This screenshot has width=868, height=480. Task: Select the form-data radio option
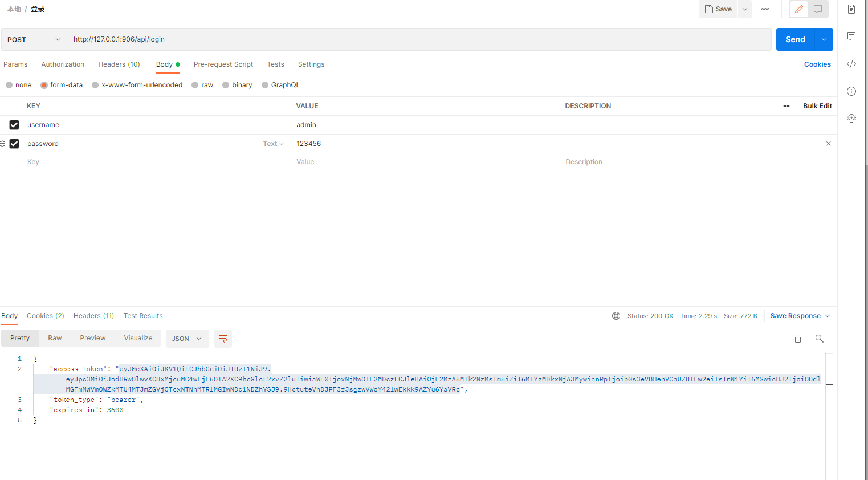[44, 85]
